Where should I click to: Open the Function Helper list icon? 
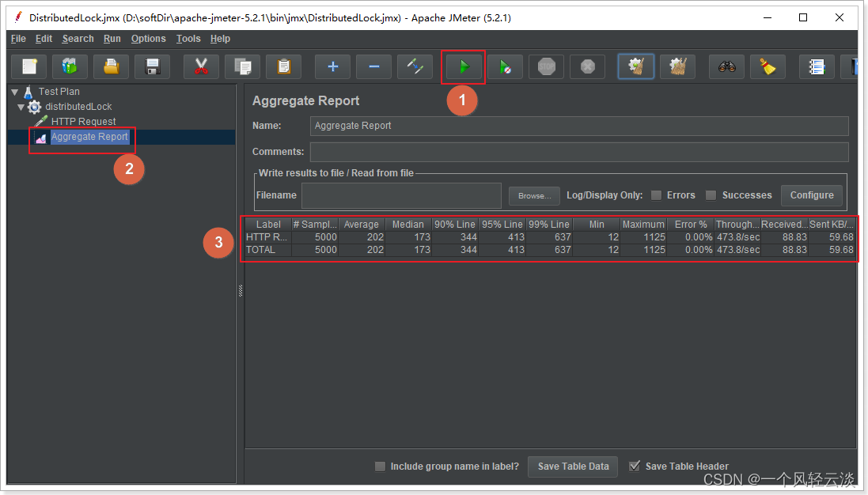click(817, 67)
